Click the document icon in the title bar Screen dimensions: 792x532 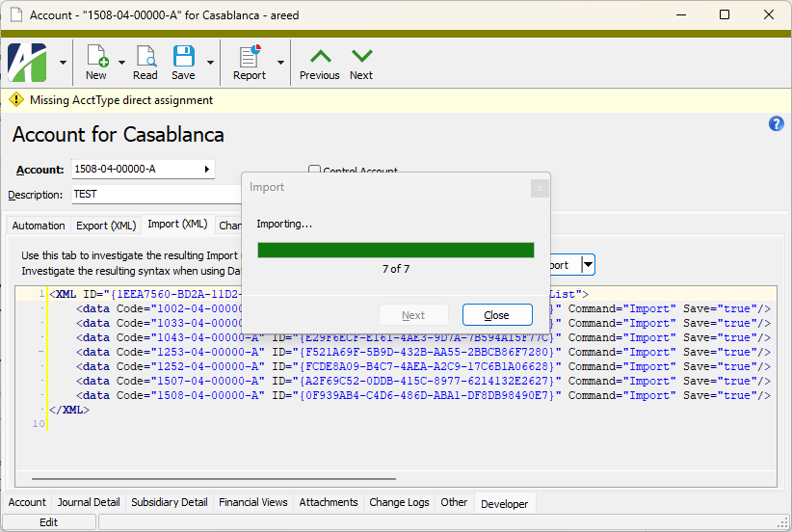16,14
